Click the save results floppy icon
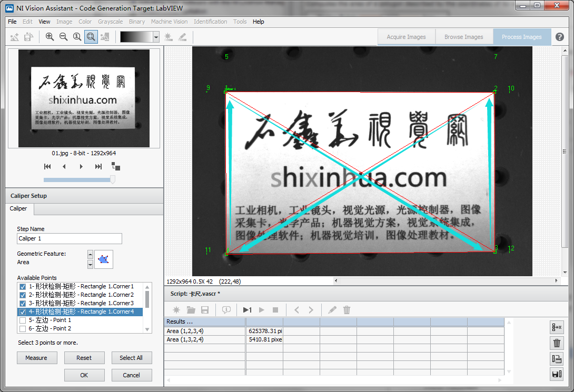The width and height of the screenshot is (574, 392). pos(557,374)
